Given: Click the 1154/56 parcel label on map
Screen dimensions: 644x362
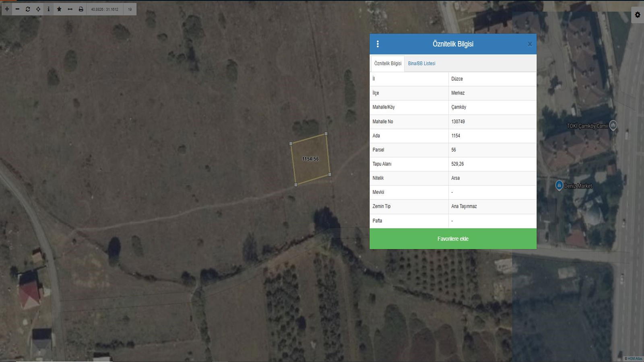Looking at the screenshot, I should coord(310,159).
